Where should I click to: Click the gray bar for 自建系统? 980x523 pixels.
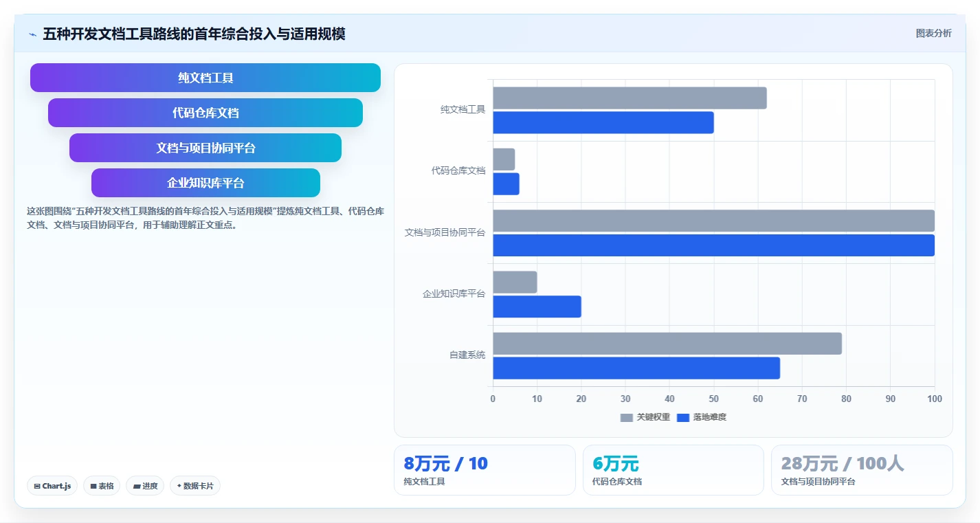(667, 344)
